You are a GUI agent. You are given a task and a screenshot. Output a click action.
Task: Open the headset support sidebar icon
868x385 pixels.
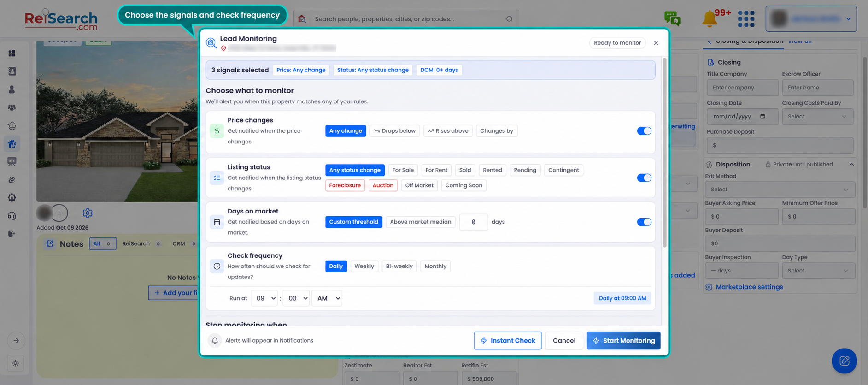click(x=12, y=216)
